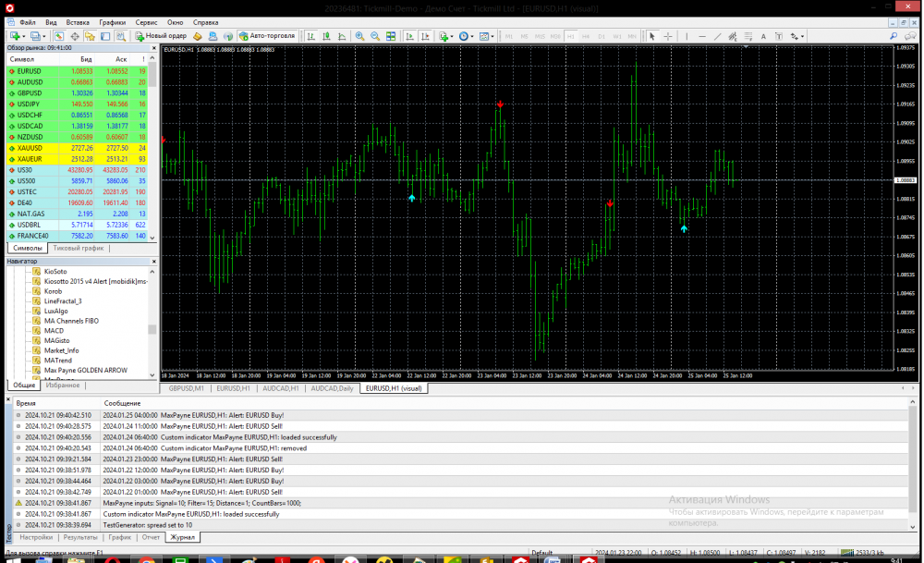Switch chart to candlestick view
This screenshot has width=924, height=563.
pyautogui.click(x=325, y=36)
